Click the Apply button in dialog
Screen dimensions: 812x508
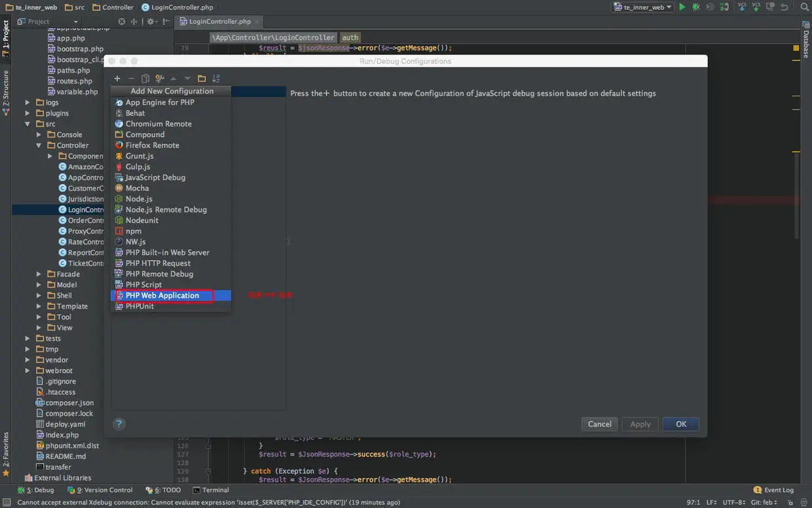(x=640, y=424)
